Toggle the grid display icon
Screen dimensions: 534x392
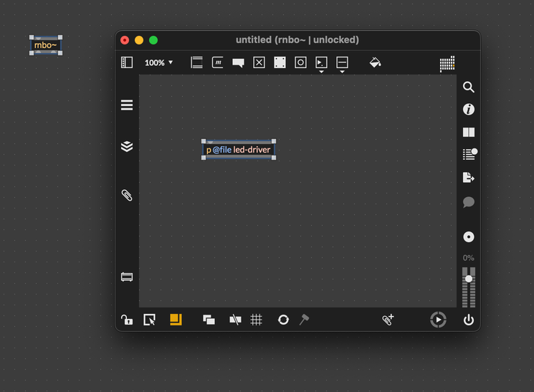tap(256, 320)
